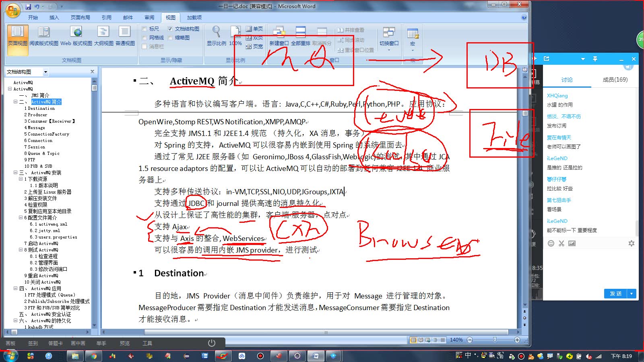Open chat panel header dropdown arrow

[583, 59]
